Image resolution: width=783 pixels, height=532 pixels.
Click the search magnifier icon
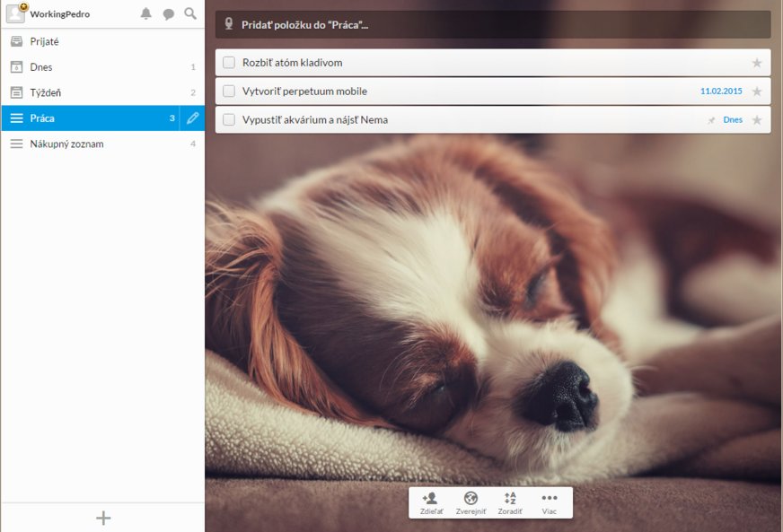[x=190, y=14]
